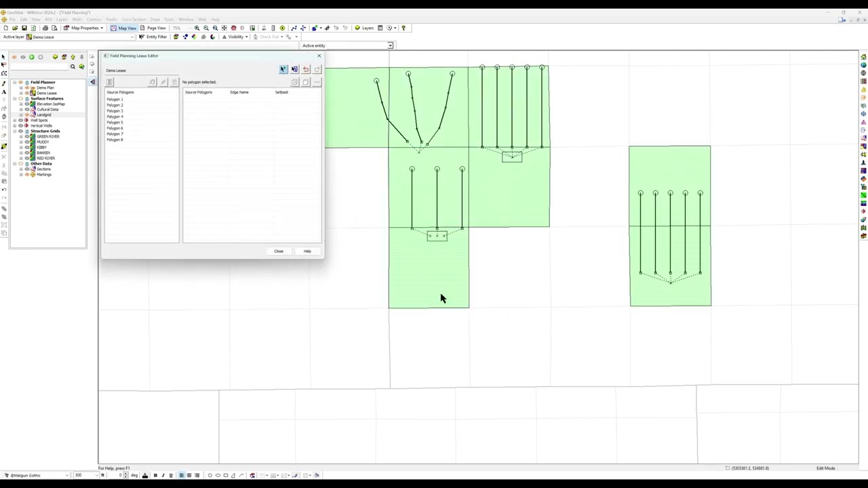Click the Save icon in the main toolbar

pos(24,28)
